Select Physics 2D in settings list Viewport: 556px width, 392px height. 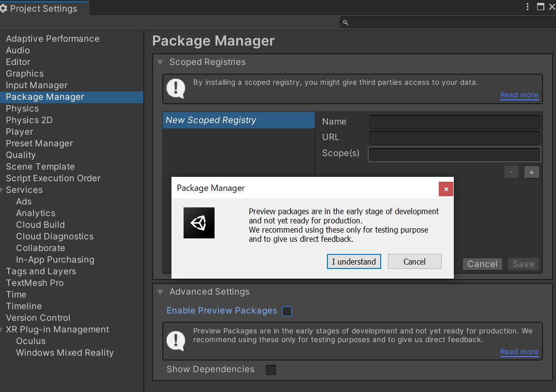[x=29, y=120]
